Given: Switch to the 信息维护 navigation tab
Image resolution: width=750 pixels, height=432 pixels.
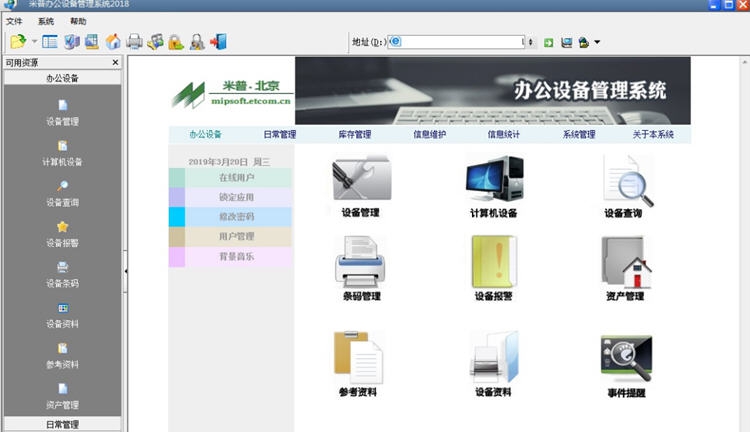Looking at the screenshot, I should (x=430, y=134).
